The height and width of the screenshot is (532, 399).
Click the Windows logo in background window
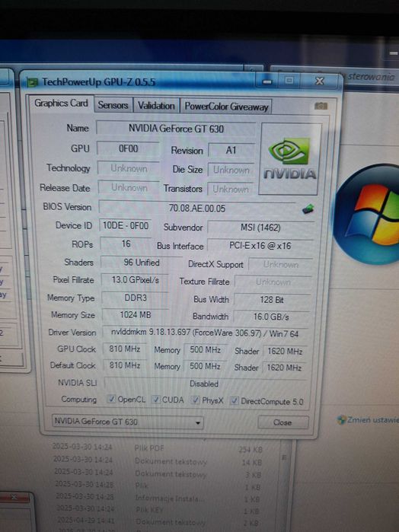(x=369, y=215)
